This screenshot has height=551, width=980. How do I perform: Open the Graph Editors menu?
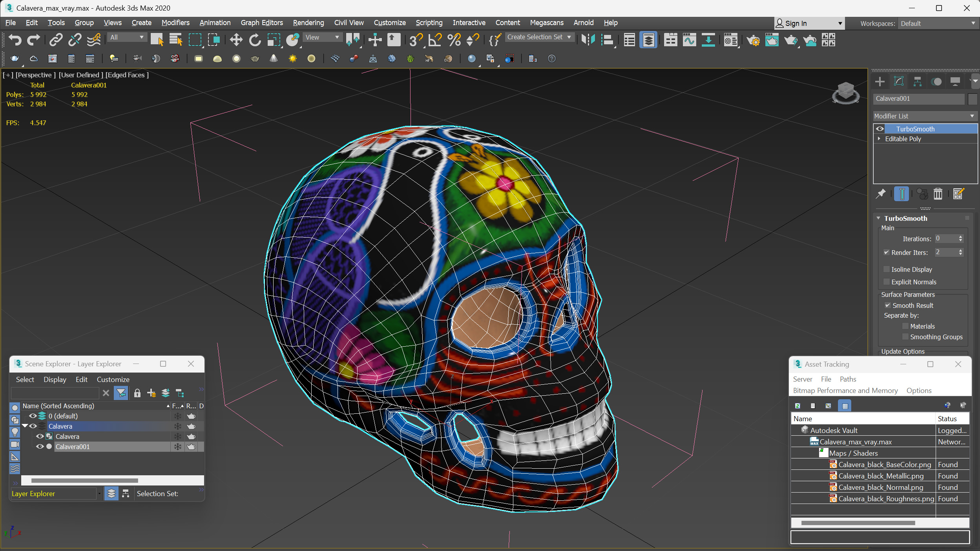[261, 23]
